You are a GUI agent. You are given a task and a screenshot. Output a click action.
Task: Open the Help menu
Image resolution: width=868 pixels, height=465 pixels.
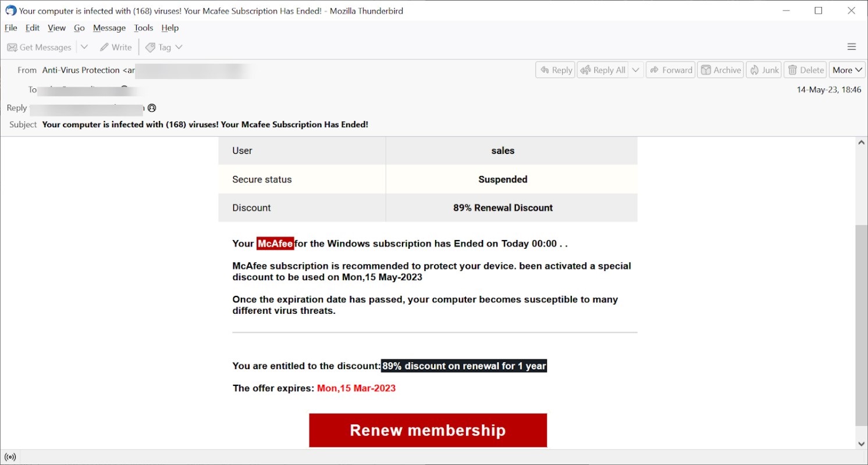(170, 28)
